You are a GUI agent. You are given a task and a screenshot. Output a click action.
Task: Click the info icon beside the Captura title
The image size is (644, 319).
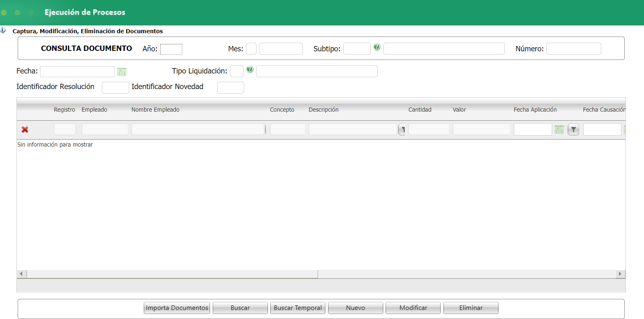coord(3,30)
